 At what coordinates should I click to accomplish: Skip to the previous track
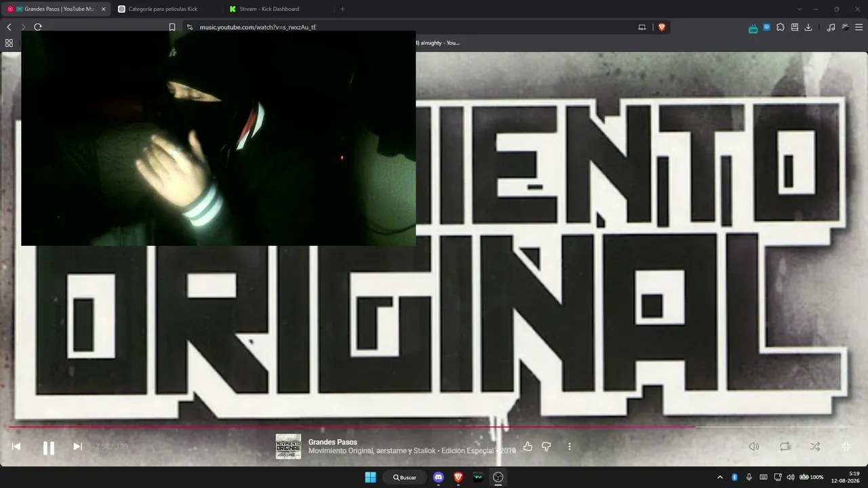click(16, 446)
